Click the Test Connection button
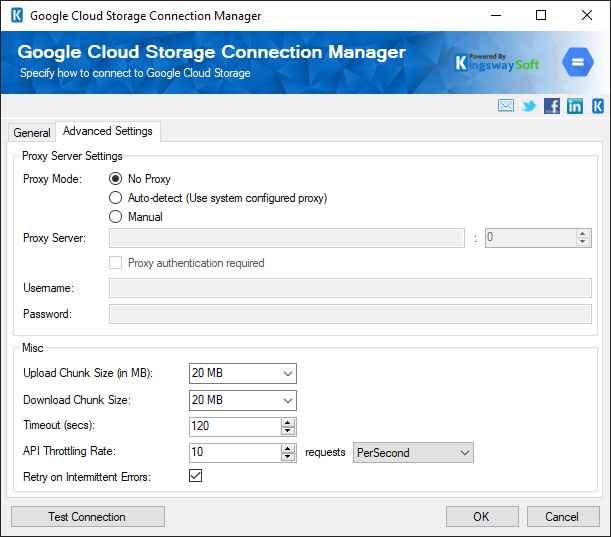This screenshot has width=611, height=537. coord(88,517)
